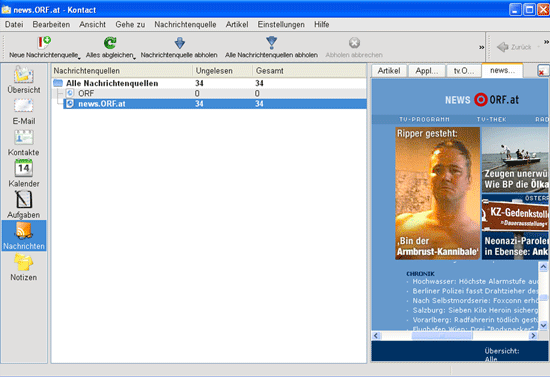Image resolution: width=550 pixels, height=377 pixels.
Task: Sort by Ungelesen column header
Action: (223, 71)
